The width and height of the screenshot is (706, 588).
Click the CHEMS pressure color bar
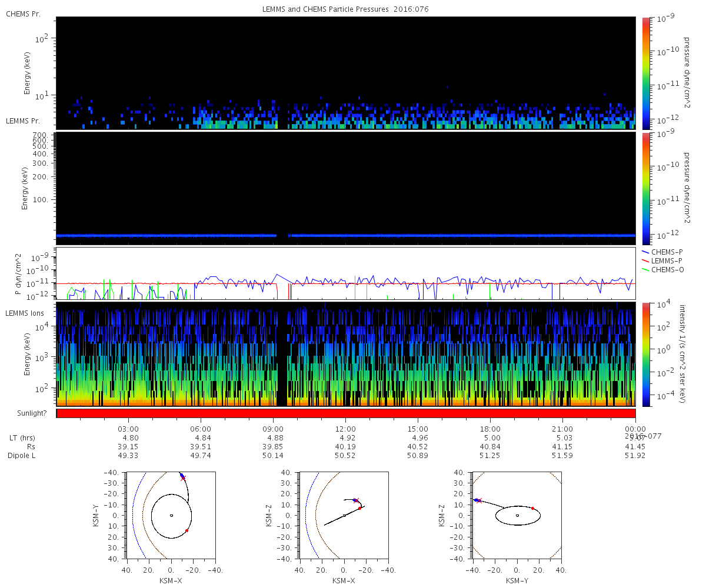645,73
